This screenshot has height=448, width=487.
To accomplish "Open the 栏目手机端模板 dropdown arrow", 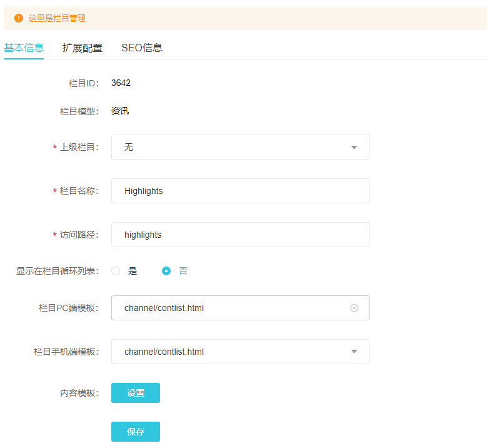I will [x=354, y=352].
